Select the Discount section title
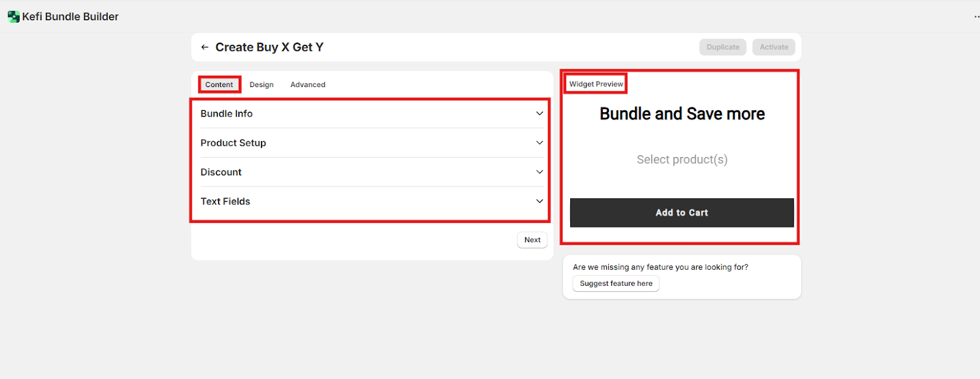The image size is (980, 379). pos(221,172)
